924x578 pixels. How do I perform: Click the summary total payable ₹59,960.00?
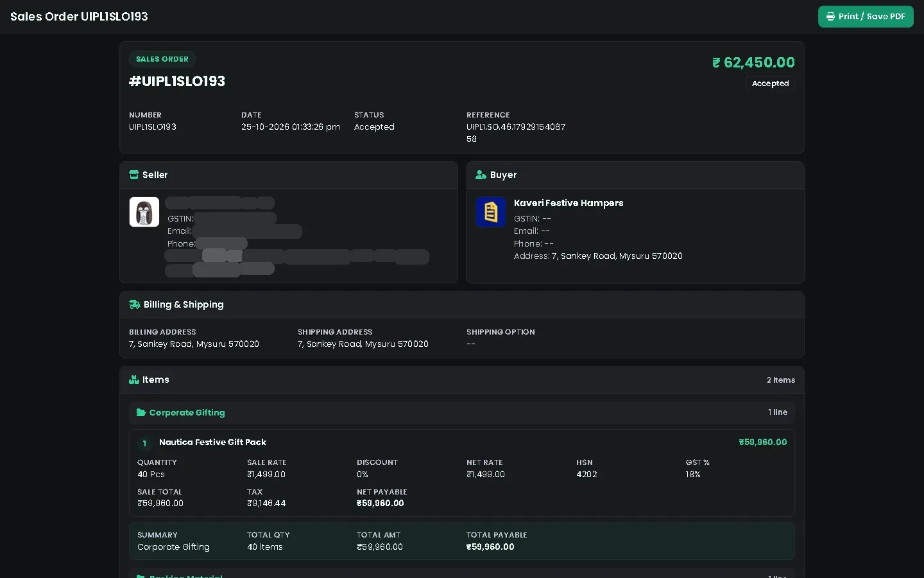point(490,547)
